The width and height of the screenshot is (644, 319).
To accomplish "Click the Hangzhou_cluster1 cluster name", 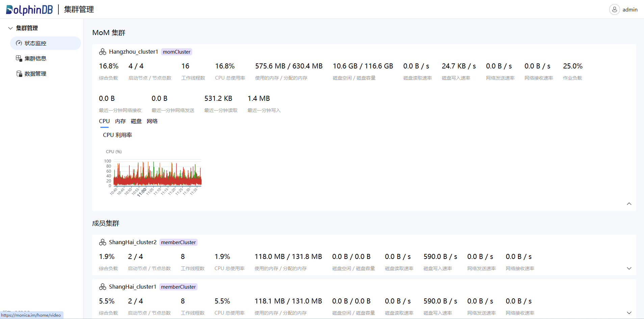I will (x=133, y=52).
